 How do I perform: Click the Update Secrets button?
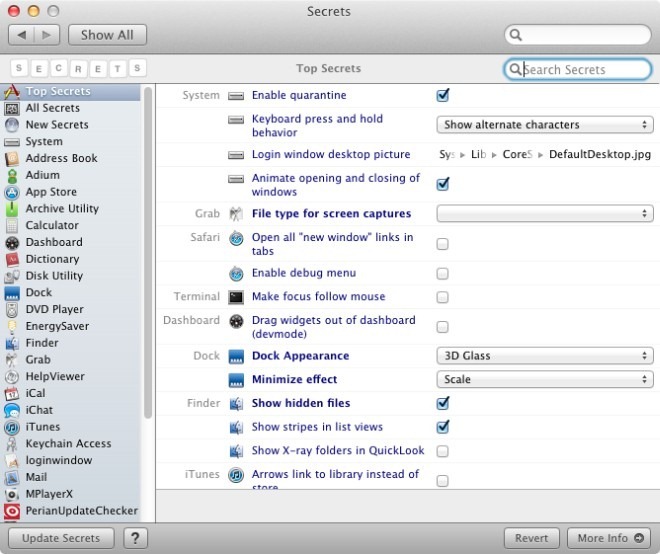click(x=61, y=538)
